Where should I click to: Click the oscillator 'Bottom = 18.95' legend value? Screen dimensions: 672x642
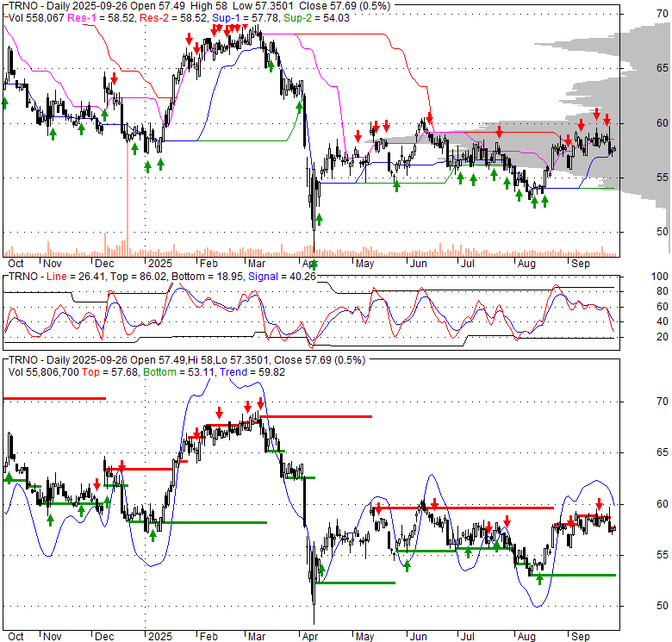click(x=208, y=277)
